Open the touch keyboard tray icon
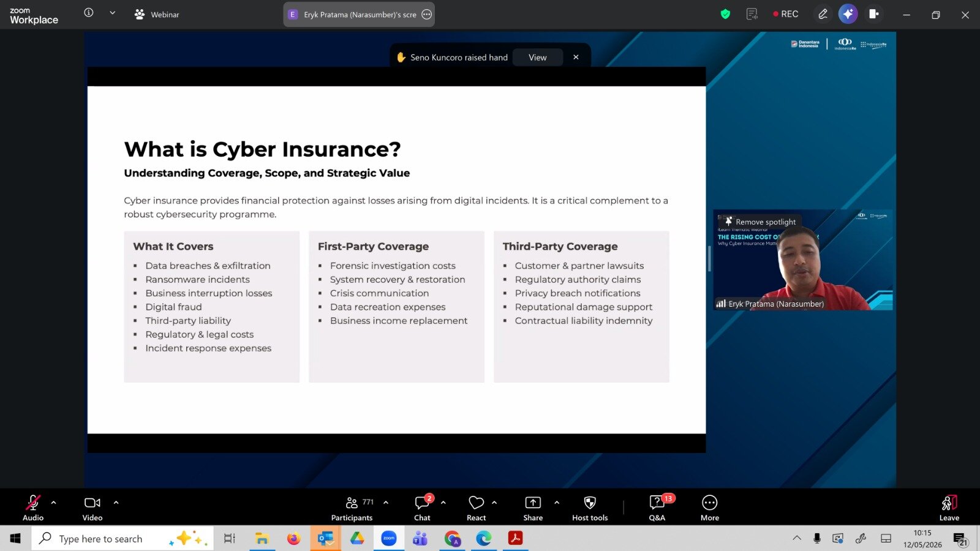980x551 pixels. [x=886, y=538]
